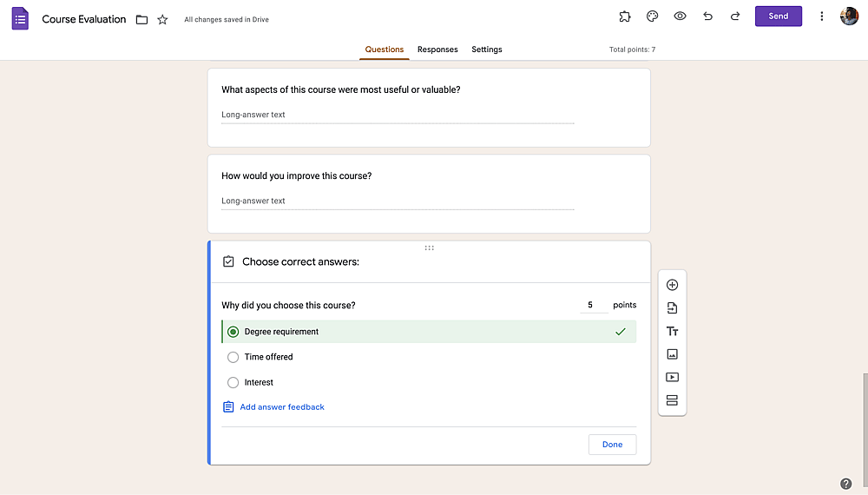Image resolution: width=868 pixels, height=495 pixels.
Task: Select the most useful aspects question
Action: [340, 89]
